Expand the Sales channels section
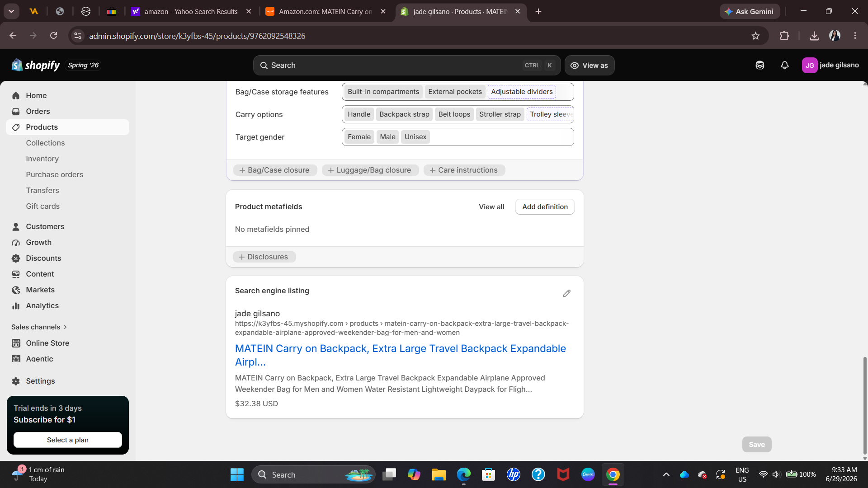868x488 pixels. click(x=39, y=327)
